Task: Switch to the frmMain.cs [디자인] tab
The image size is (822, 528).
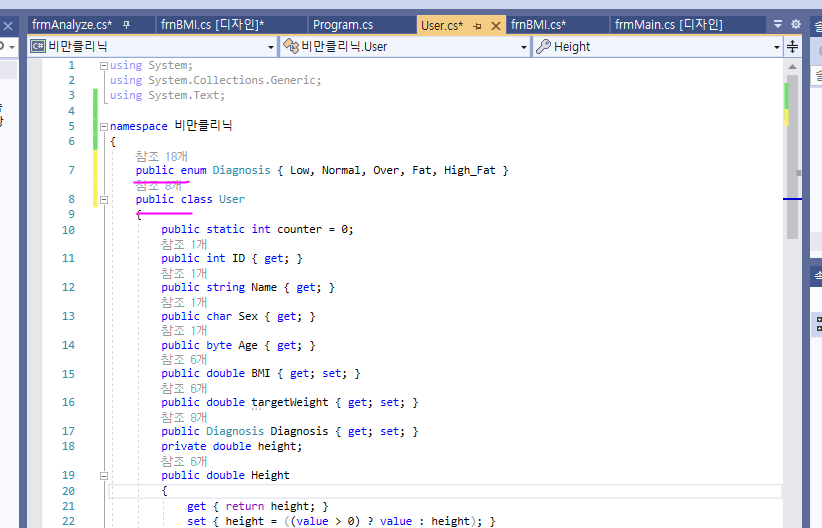Action: [x=668, y=25]
